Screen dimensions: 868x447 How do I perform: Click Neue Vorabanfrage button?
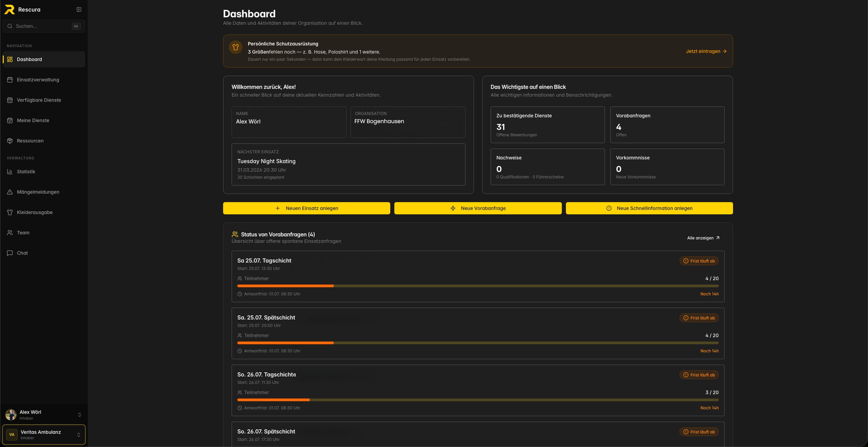[478, 208]
